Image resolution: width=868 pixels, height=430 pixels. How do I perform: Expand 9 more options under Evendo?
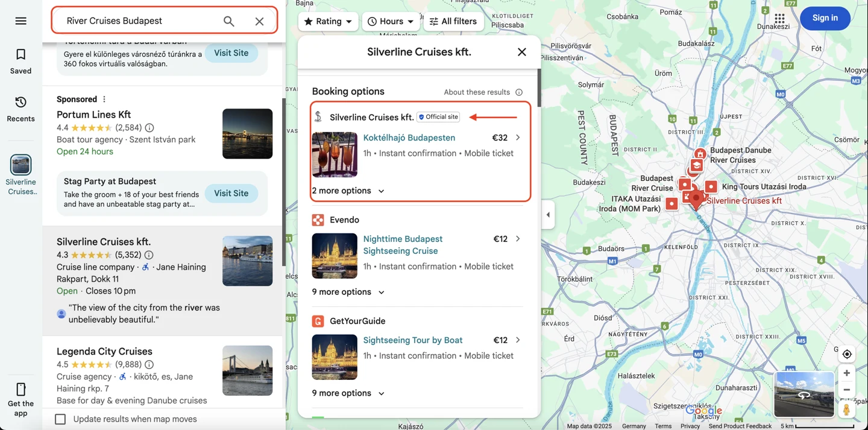coord(348,292)
